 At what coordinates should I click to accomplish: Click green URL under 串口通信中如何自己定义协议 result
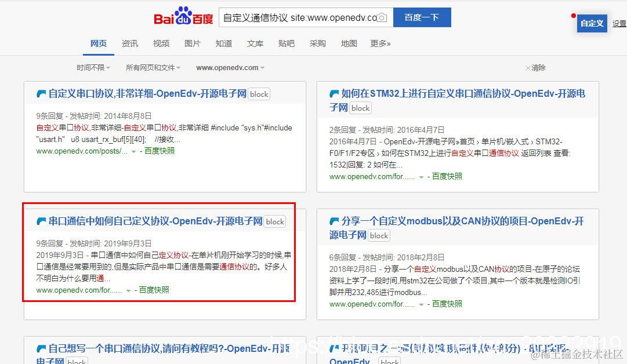click(x=79, y=290)
